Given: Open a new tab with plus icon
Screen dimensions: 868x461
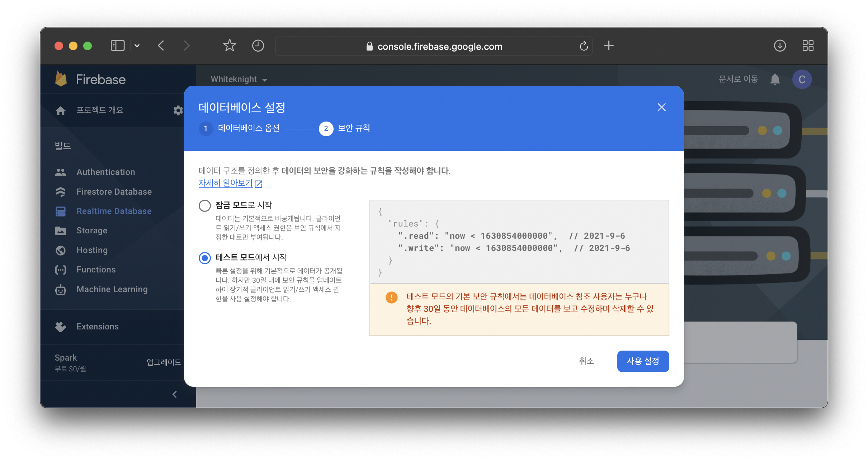Looking at the screenshot, I should click(609, 46).
